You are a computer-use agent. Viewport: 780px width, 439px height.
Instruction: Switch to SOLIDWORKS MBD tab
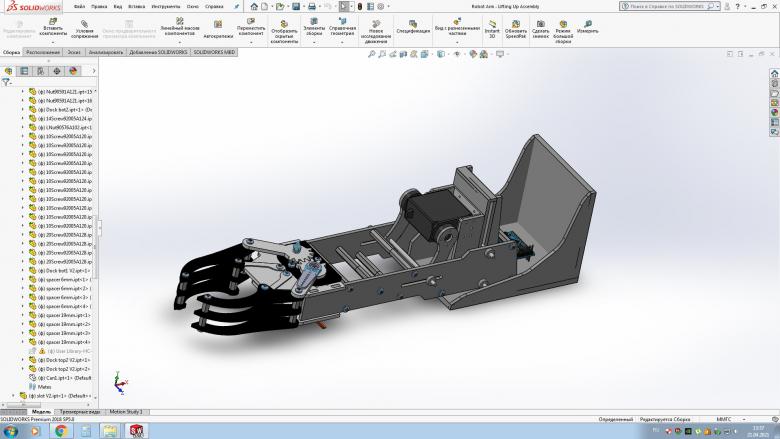tap(213, 52)
